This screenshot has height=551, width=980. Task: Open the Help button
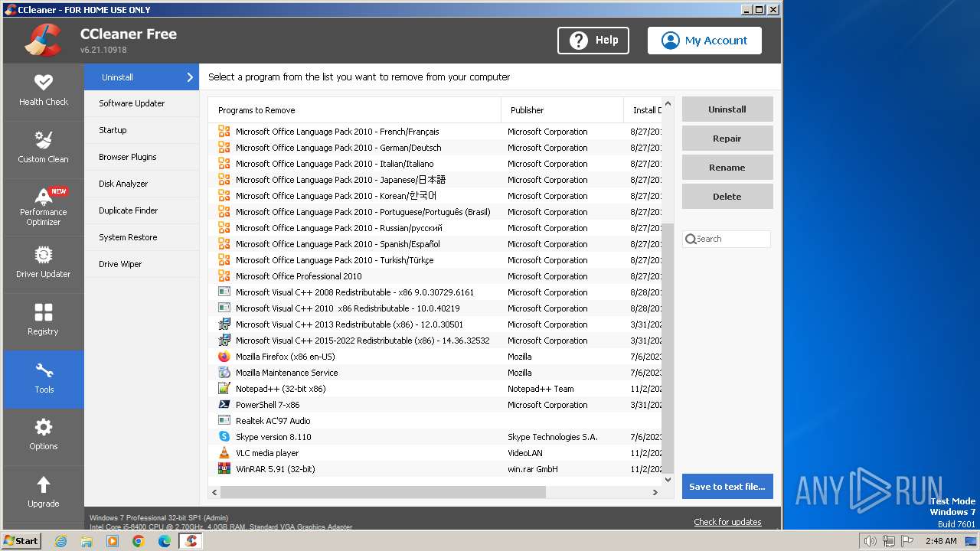tap(593, 41)
